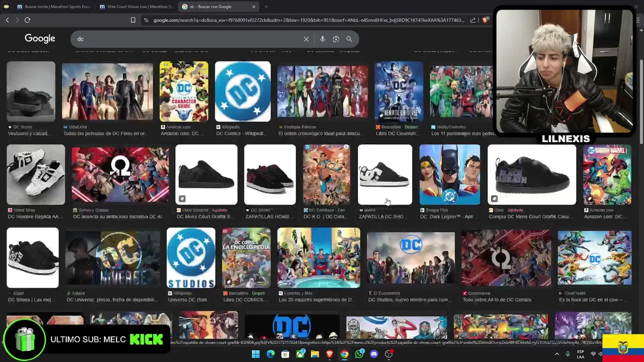644x362 pixels.
Task: Open WhatsApp from the taskbar
Action: tap(359, 354)
